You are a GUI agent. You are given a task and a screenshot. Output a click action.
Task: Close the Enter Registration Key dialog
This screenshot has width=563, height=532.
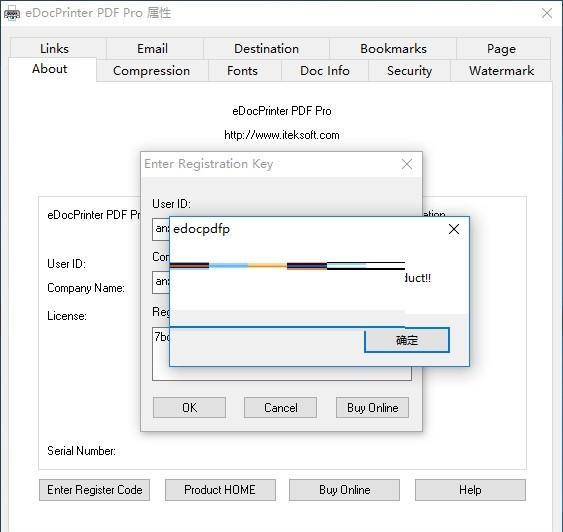tap(407, 164)
